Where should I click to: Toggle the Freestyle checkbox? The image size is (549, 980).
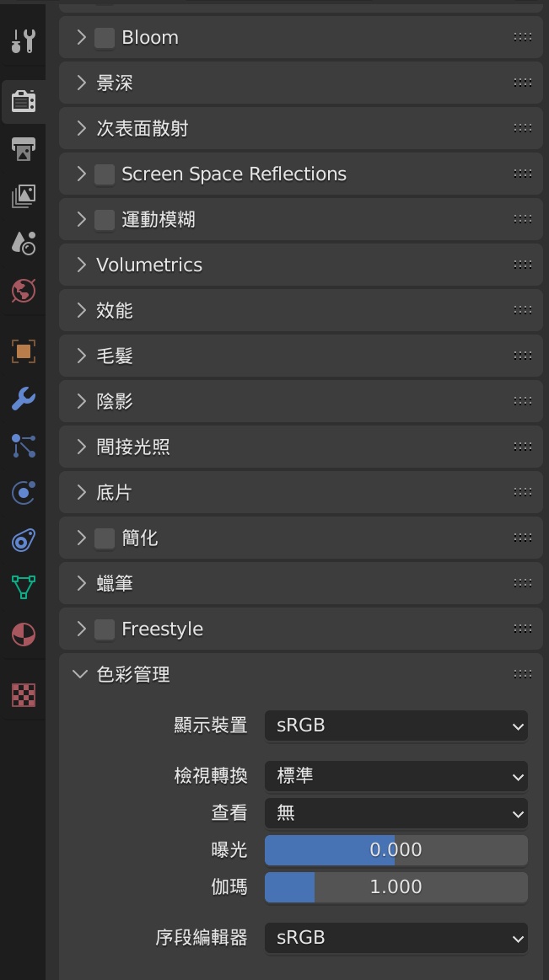pos(105,629)
